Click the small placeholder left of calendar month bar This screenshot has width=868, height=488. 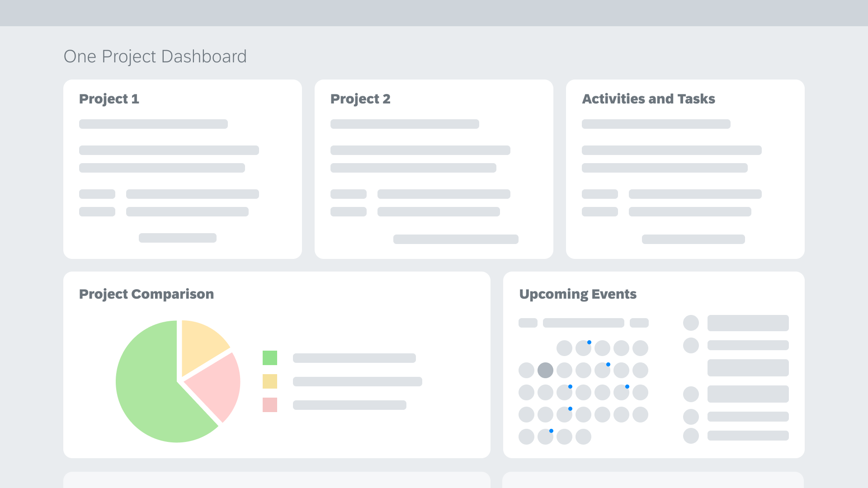[x=528, y=323]
